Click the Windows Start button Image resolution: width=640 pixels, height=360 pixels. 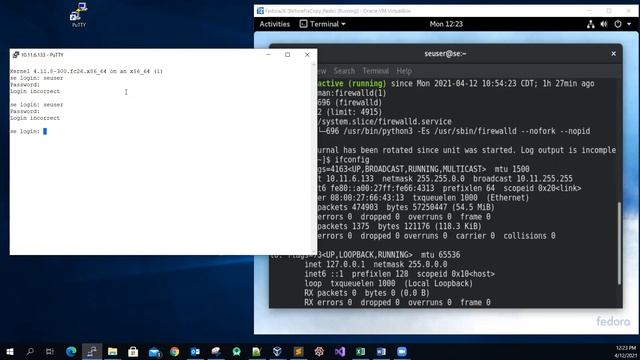(x=10, y=351)
